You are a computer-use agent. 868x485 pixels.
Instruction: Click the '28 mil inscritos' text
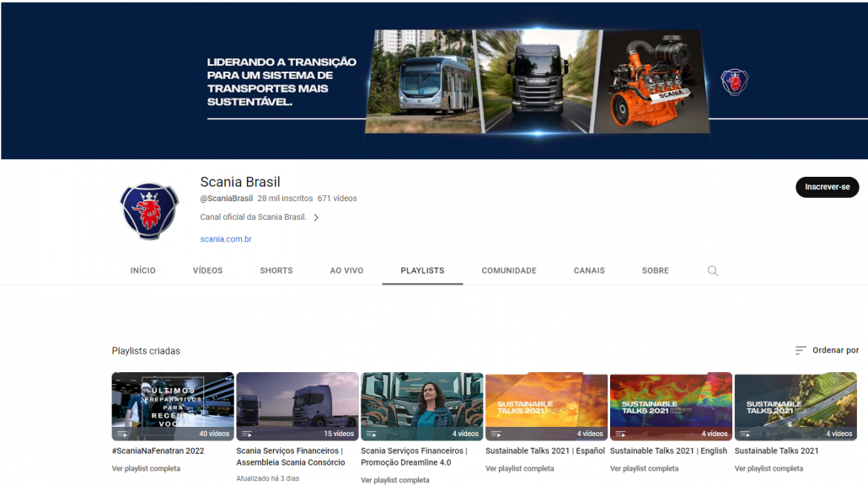[285, 198]
